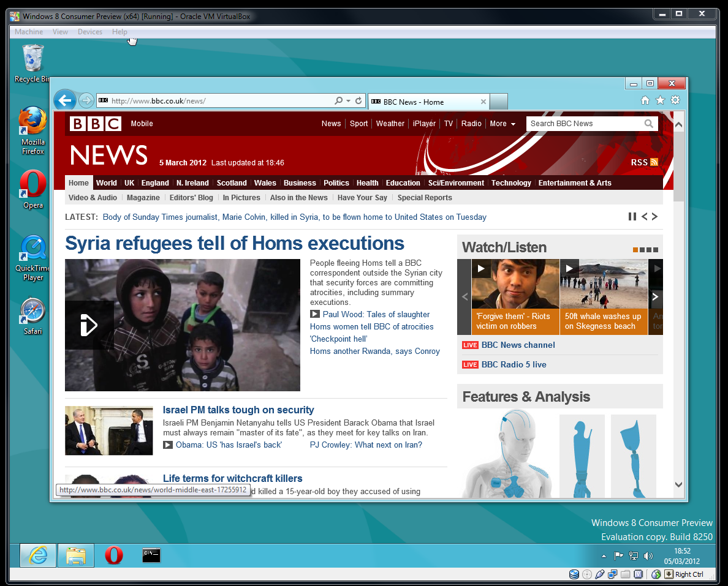Play 50ft whale washes up video

[x=569, y=269]
